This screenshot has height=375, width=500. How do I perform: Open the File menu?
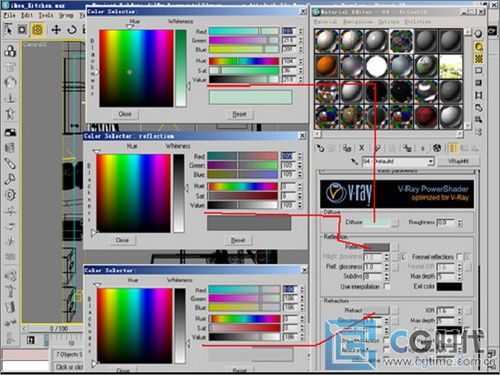coord(9,15)
